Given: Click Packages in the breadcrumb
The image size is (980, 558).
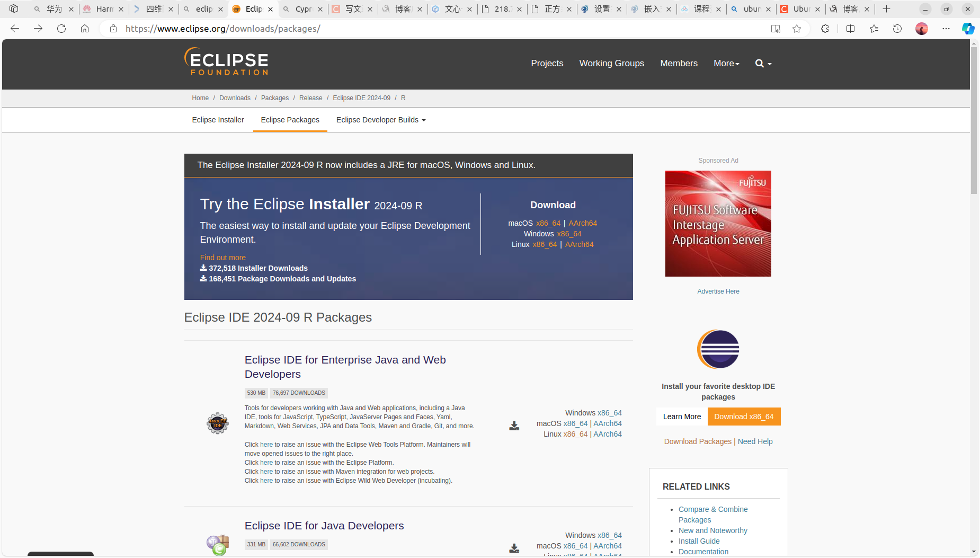Looking at the screenshot, I should click(x=275, y=98).
